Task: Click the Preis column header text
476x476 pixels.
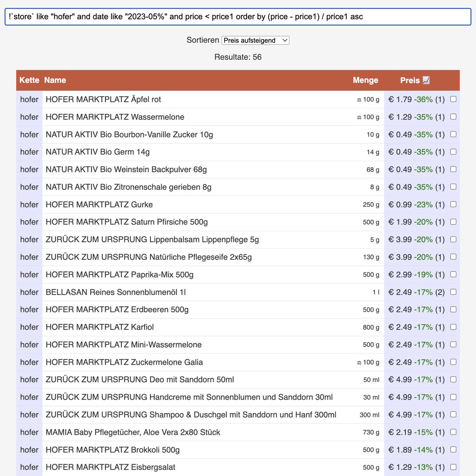Action: tap(410, 80)
